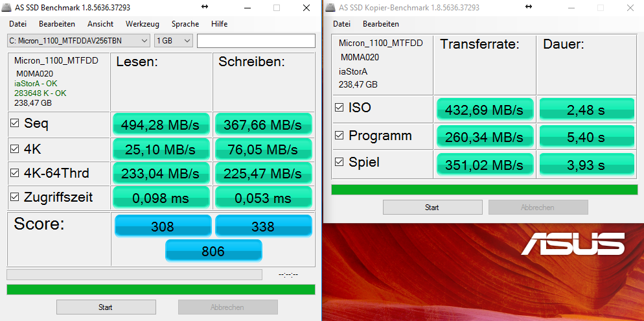The width and height of the screenshot is (644, 321).
Task: Click the green iaStorA - OK driver status
Action: 36,84
